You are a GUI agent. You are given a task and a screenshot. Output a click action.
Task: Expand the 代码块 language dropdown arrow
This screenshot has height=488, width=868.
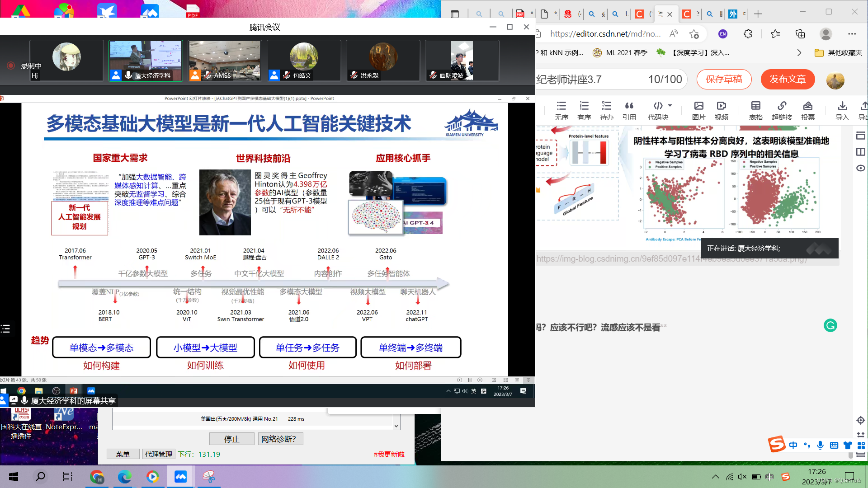click(670, 105)
